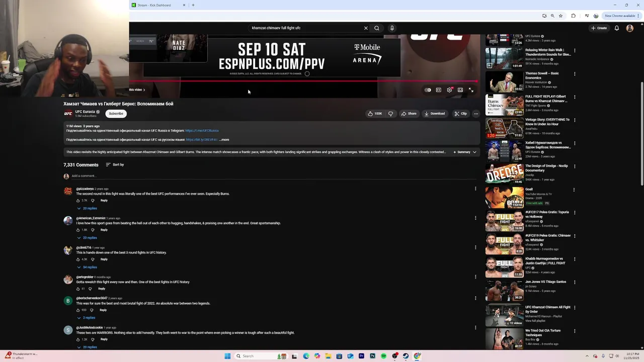Open Adobe Photoshop from the taskbar
Image resolution: width=644 pixels, height=362 pixels.
372,356
